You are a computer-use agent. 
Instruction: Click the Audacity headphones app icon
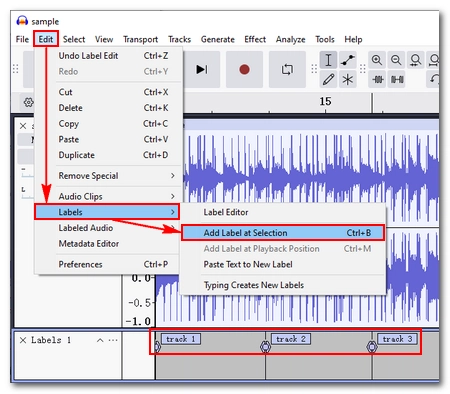tap(22, 21)
